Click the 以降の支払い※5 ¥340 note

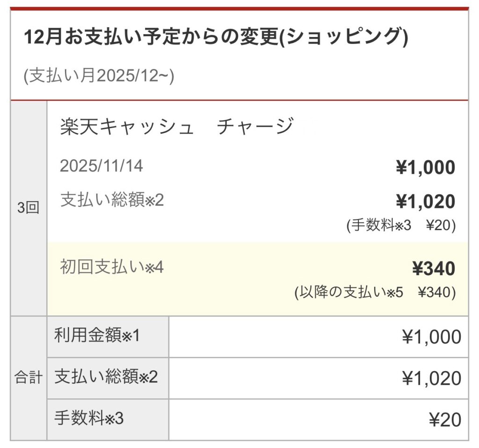point(375,293)
